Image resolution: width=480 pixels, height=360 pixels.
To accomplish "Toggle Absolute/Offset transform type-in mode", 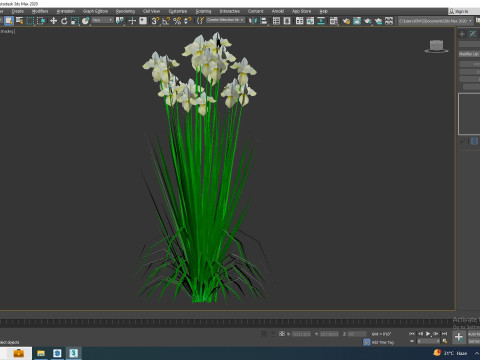I will point(282,333).
